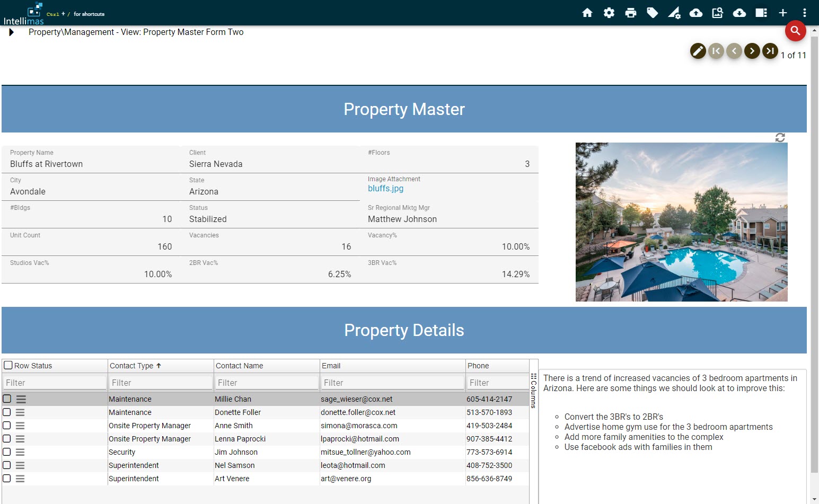The image size is (819, 504).
Task: Check the Row Status header checkbox
Action: pos(8,365)
